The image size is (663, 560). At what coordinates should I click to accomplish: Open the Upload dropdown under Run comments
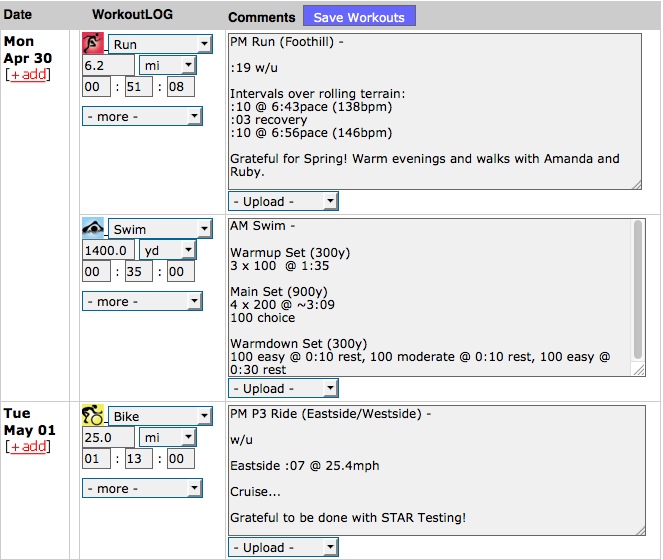coord(281,202)
